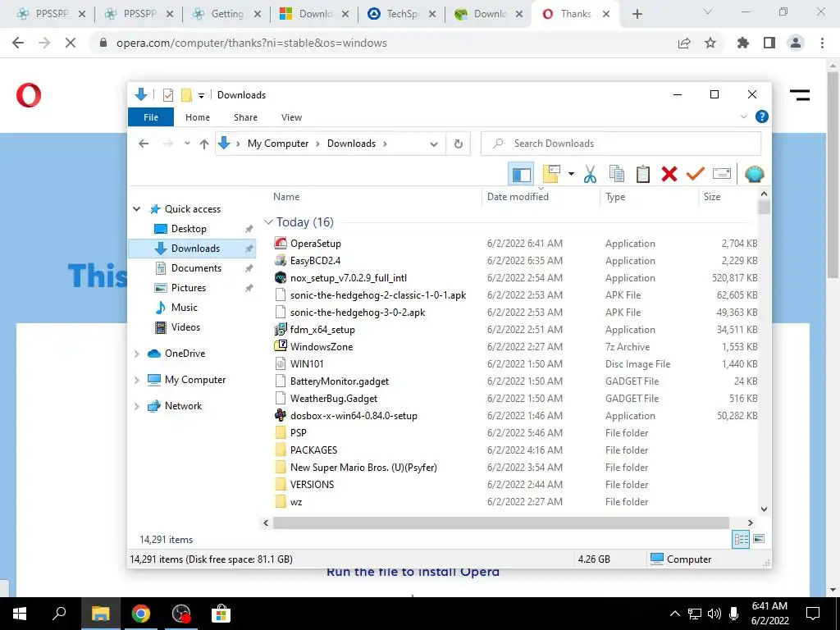
Task: Toggle Chrome side panel icon
Action: point(769,43)
